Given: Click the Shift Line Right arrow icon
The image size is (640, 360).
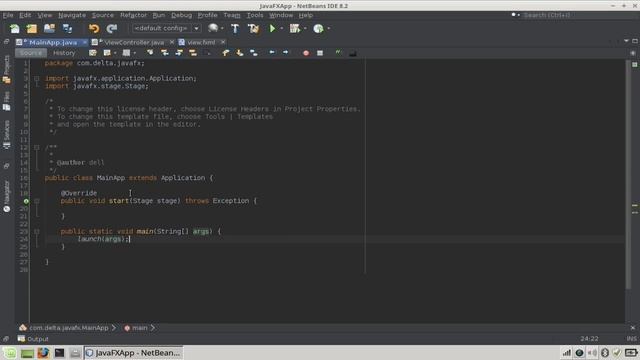Looking at the screenshot, I should [285, 52].
